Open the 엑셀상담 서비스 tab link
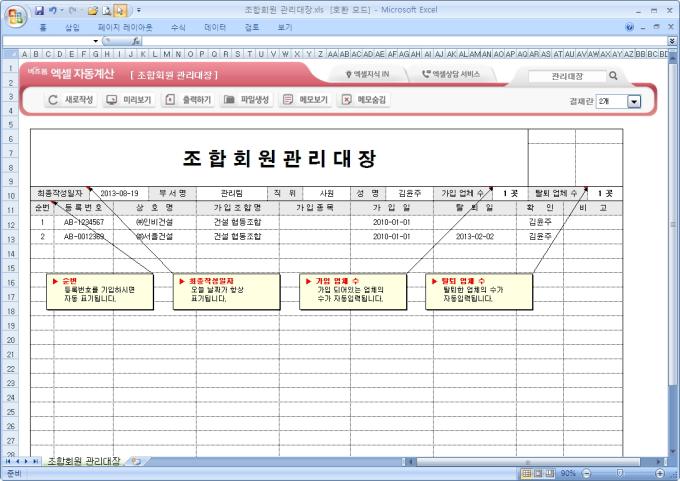The width and height of the screenshot is (680, 481). (451, 74)
